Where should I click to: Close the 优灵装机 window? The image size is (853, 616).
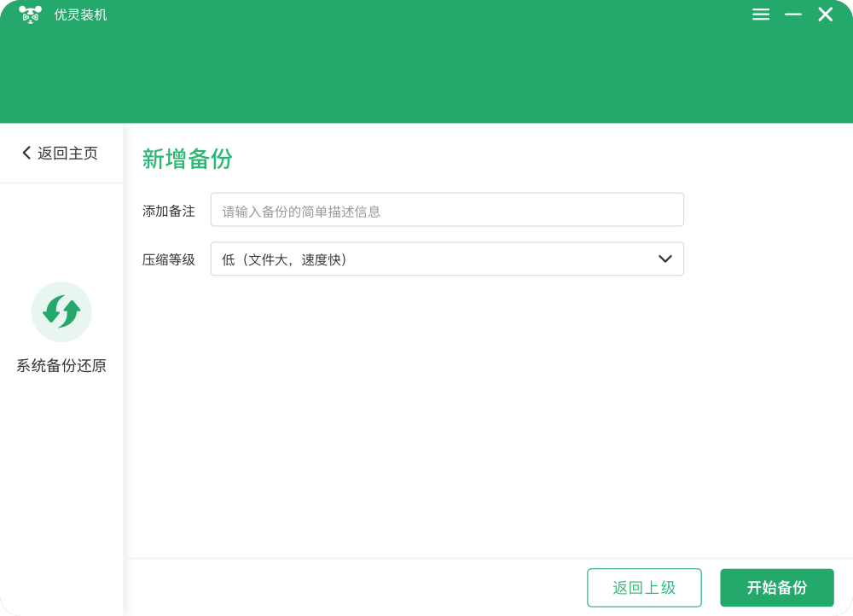click(x=825, y=15)
